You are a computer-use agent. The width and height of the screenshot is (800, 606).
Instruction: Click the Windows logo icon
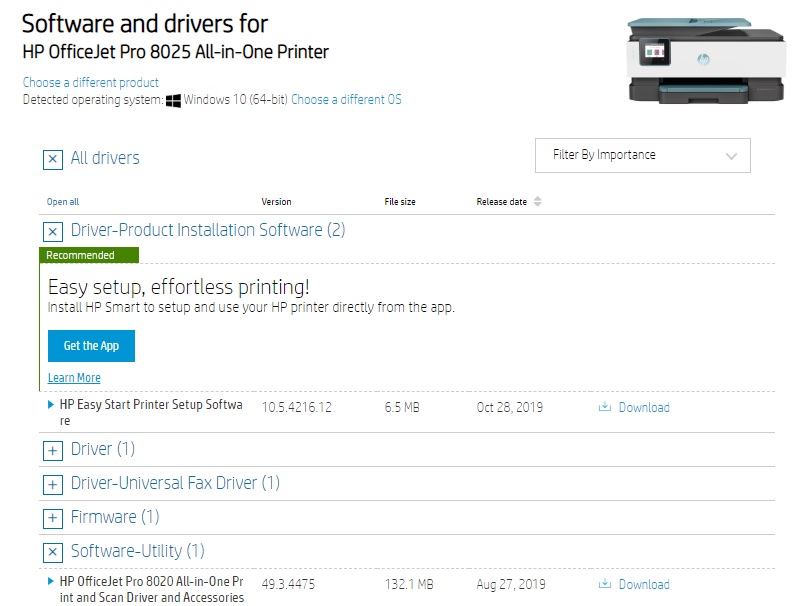[173, 100]
